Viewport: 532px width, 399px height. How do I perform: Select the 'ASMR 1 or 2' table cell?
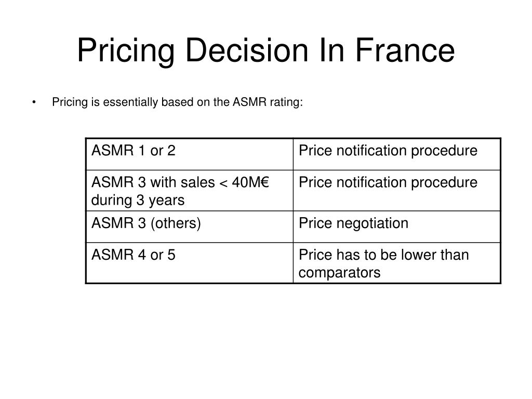(189, 154)
